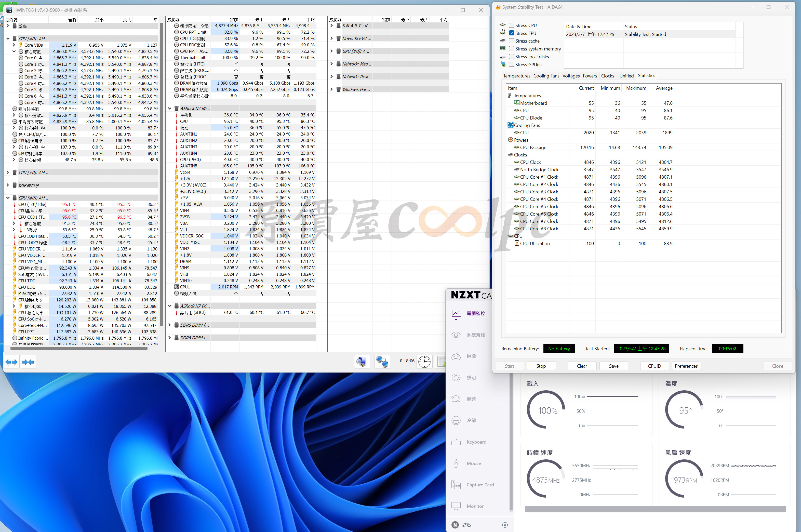Expand 記憶體時序 sensor group
The height and width of the screenshot is (532, 801).
[8, 185]
